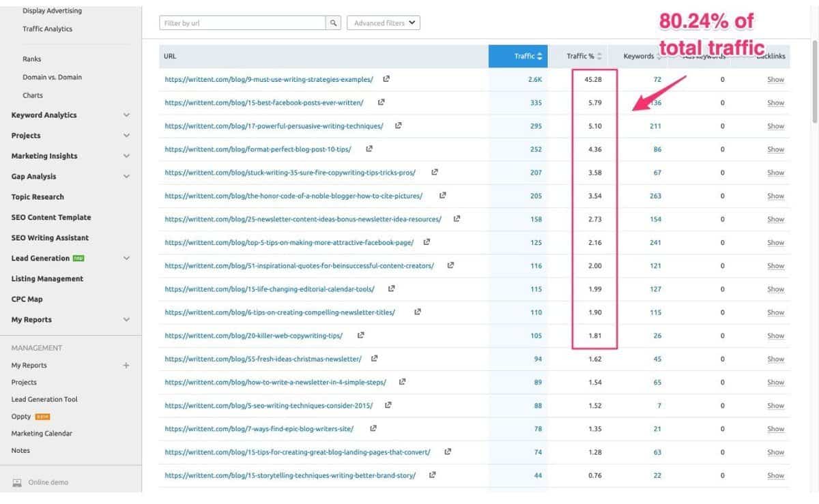The width and height of the screenshot is (819, 504).
Task: Open external link icon for 15-best-facebook-posts URL
Action: 381,102
